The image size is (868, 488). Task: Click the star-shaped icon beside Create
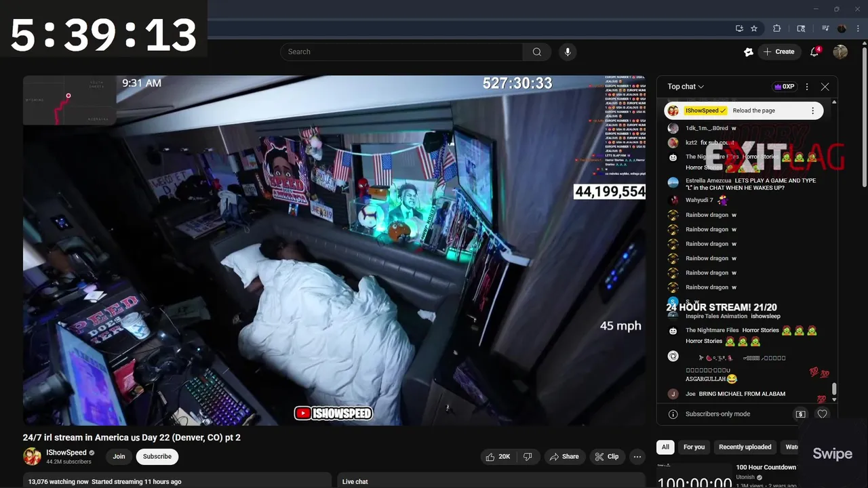[749, 52]
